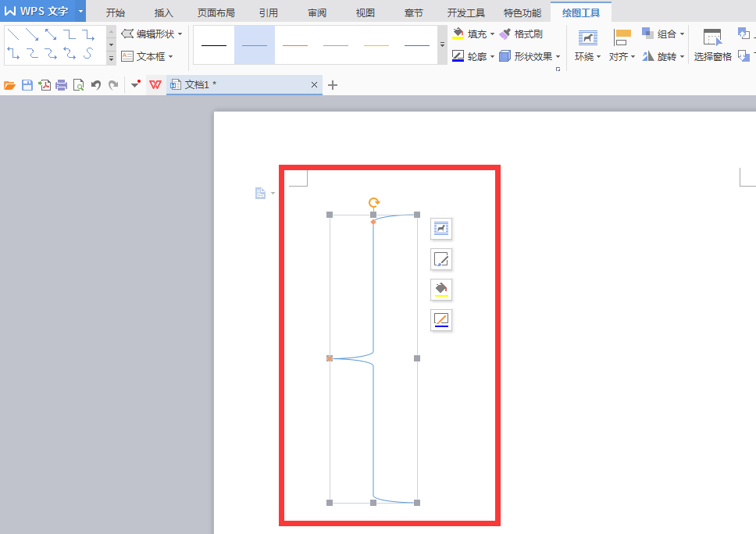Click the Format Painter (格式刷)

coord(521,34)
